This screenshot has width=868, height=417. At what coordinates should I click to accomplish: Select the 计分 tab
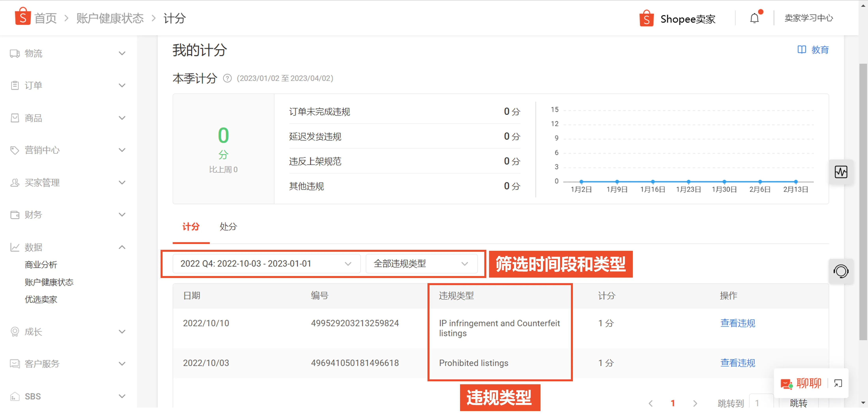191,227
